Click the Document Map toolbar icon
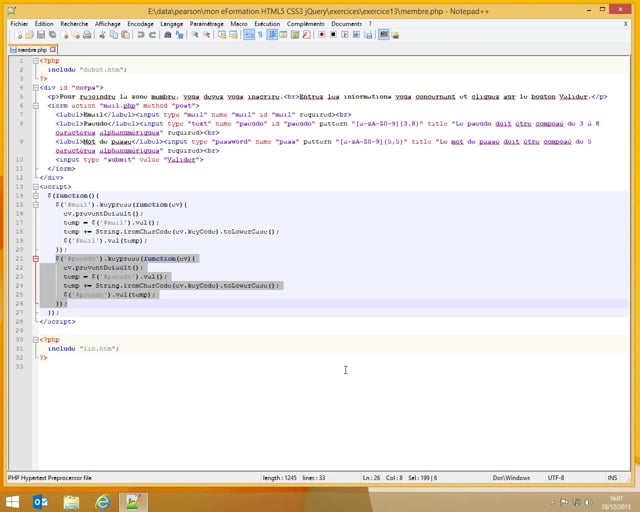Screen dimensions: 640x512 [x=295, y=35]
